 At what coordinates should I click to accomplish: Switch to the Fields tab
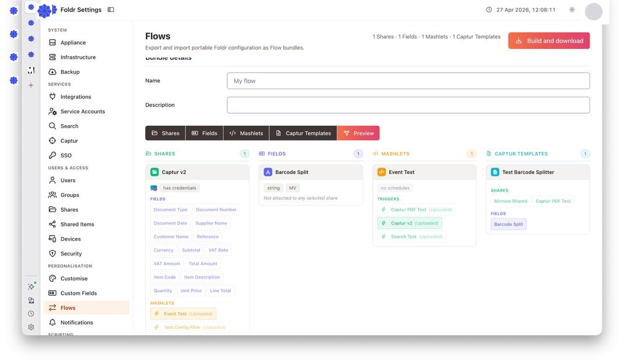coord(204,133)
